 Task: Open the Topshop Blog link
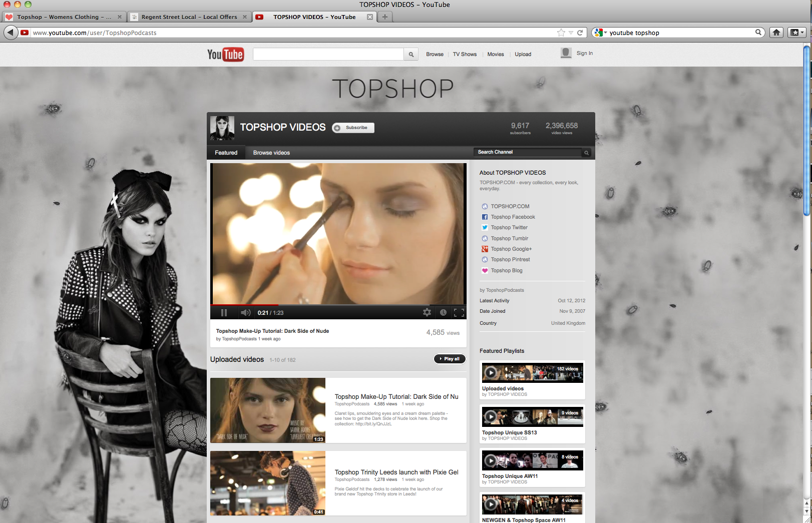507,270
